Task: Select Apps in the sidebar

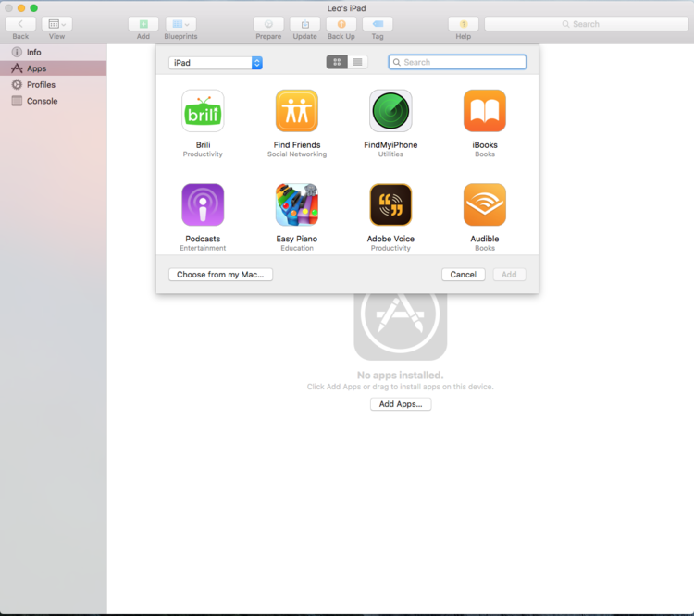Action: pyautogui.click(x=53, y=68)
